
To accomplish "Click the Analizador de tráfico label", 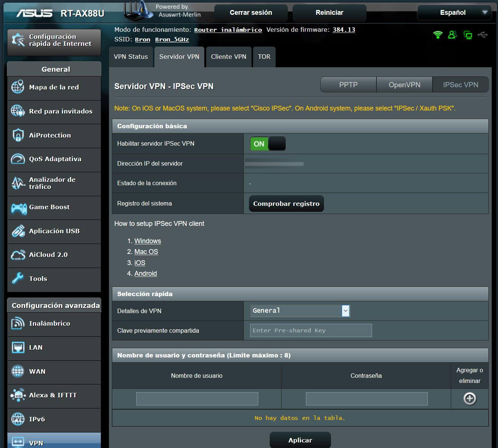I will pos(52,183).
